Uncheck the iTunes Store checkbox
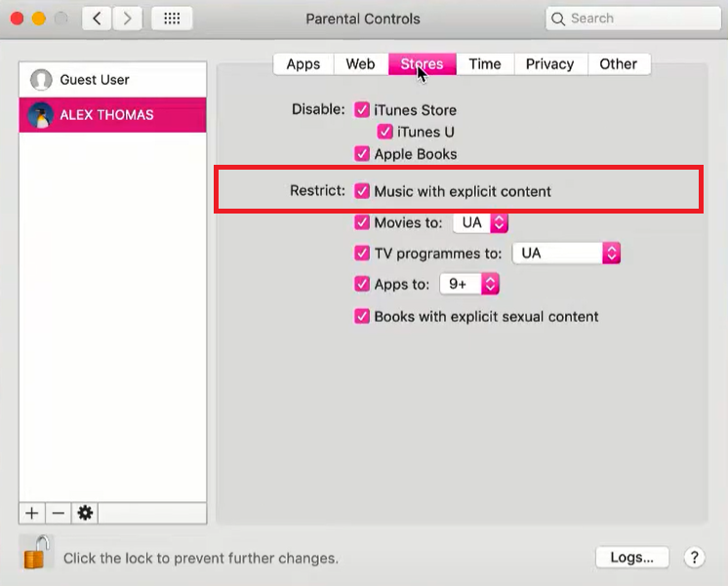This screenshot has width=728, height=586. 362,110
